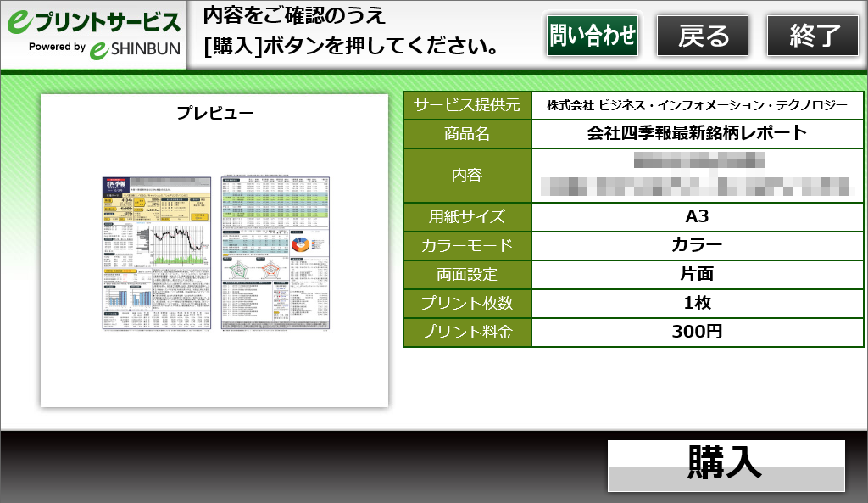Tap the 問い合わせ inquiry button
Screen dimensions: 868x503
pos(593,36)
